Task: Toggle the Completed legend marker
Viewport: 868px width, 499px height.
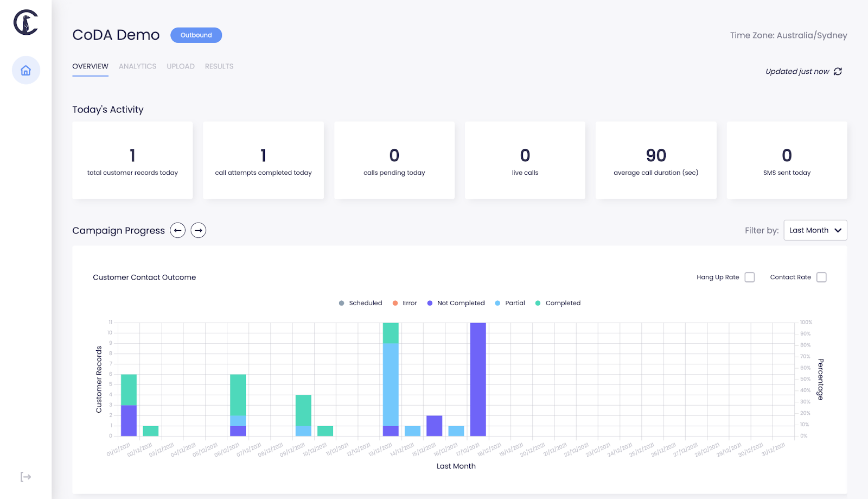Action: tap(538, 303)
